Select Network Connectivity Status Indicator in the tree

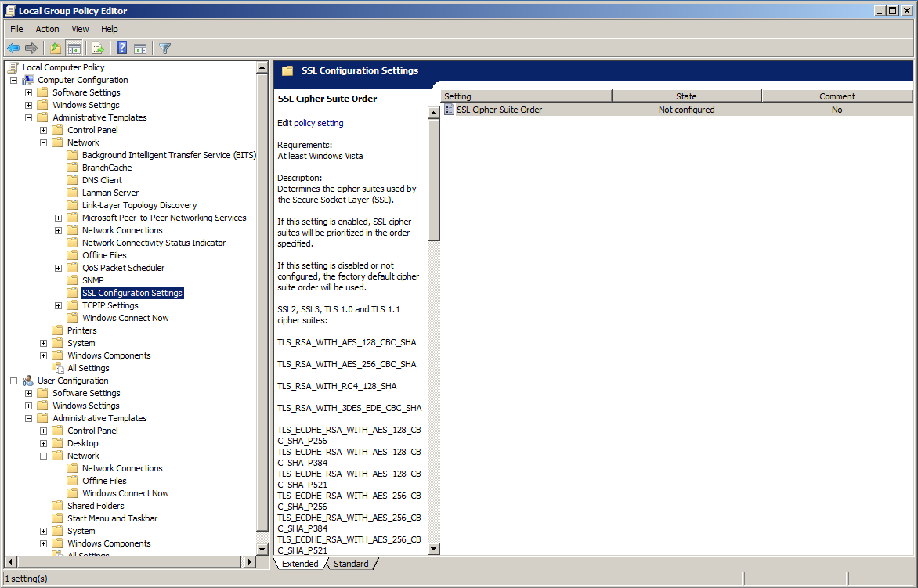tap(154, 243)
